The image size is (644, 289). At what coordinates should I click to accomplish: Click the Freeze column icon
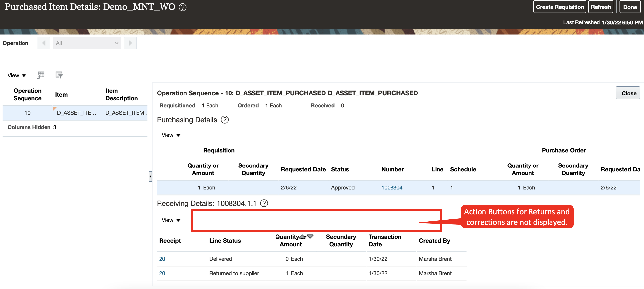click(x=41, y=75)
